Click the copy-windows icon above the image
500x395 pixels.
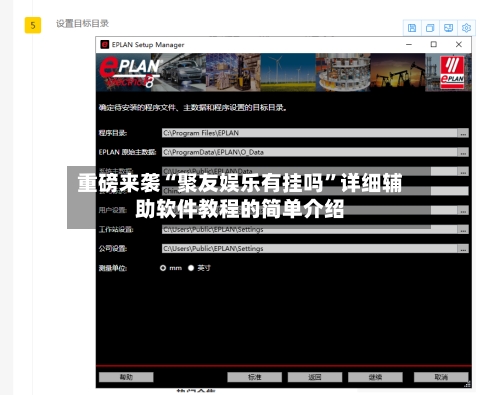click(x=430, y=28)
